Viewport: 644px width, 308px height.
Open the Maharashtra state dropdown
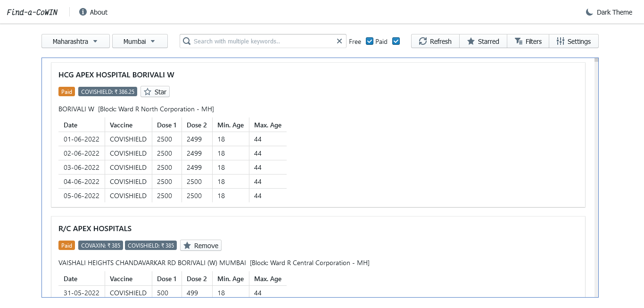pyautogui.click(x=75, y=41)
